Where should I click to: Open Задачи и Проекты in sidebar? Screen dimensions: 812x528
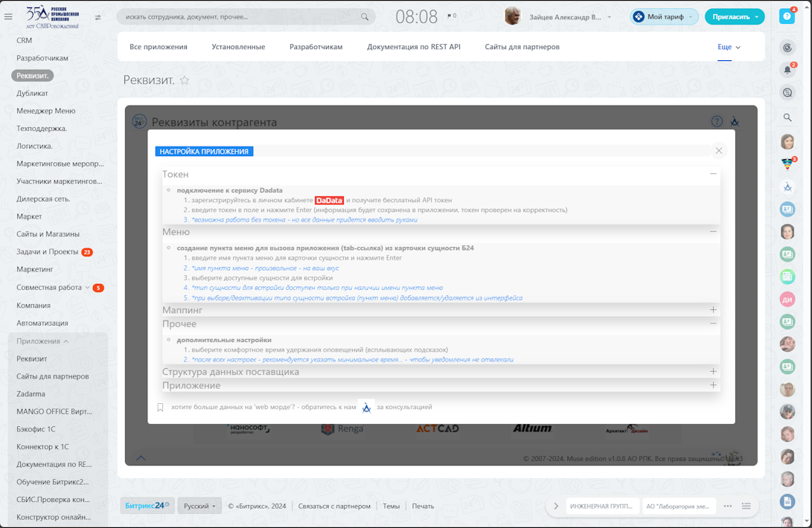tap(48, 252)
